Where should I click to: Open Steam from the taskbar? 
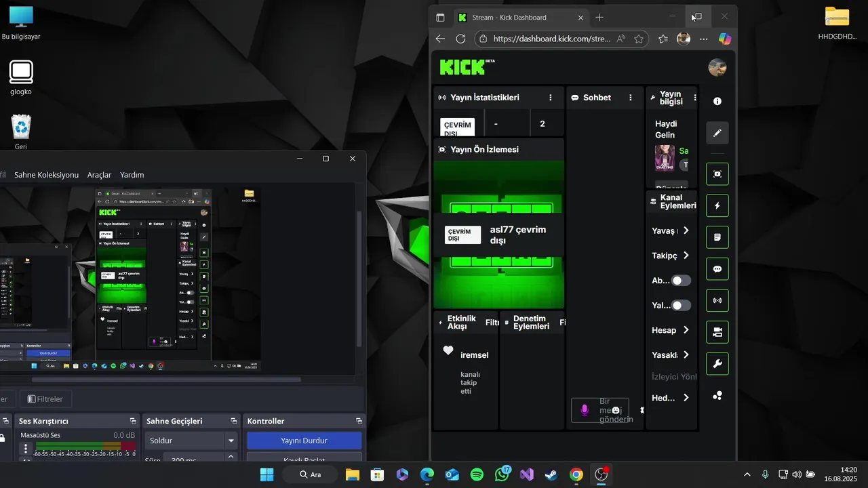pyautogui.click(x=551, y=474)
